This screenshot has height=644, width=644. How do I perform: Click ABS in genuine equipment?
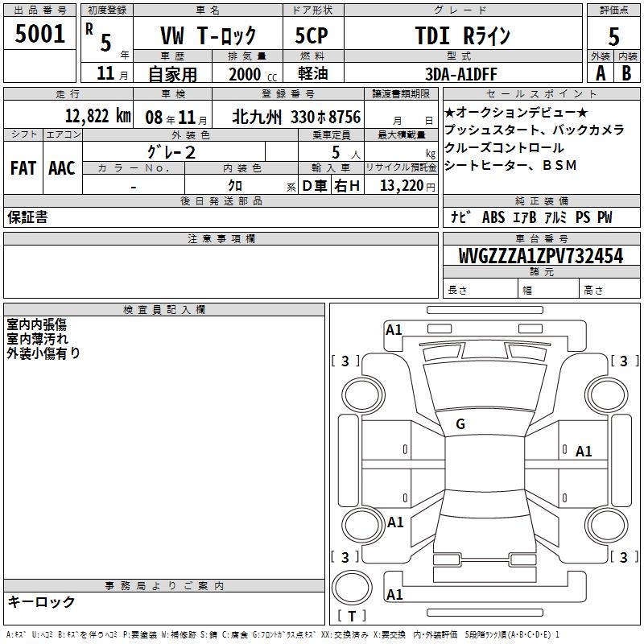click(493, 217)
